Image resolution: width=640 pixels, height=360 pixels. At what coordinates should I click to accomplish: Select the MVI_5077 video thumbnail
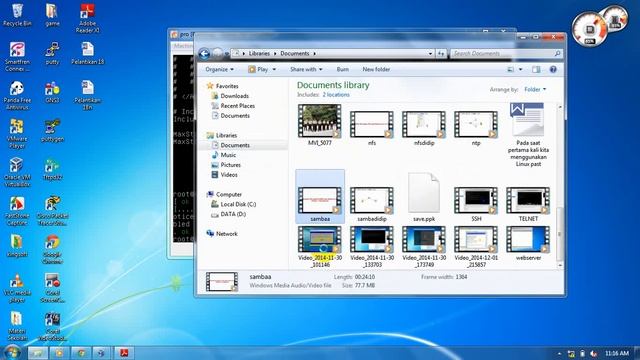pos(320,125)
